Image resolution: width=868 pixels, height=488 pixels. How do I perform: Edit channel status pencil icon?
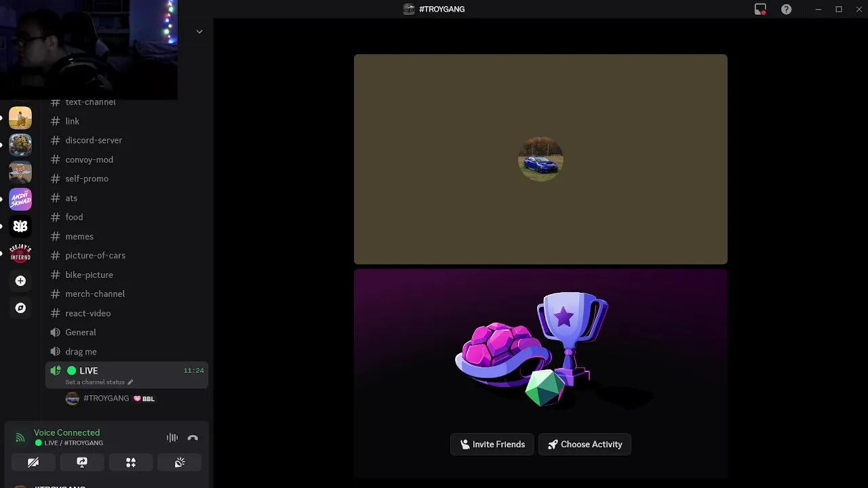(x=130, y=382)
